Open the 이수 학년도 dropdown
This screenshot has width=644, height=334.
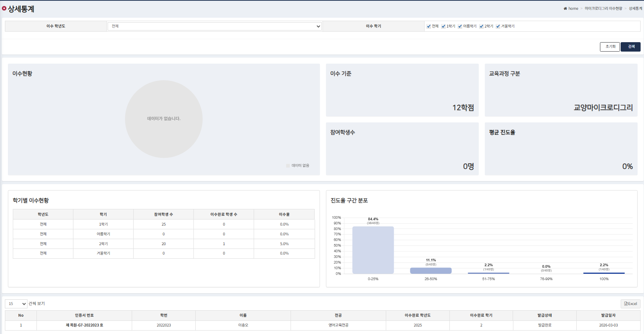(x=215, y=26)
